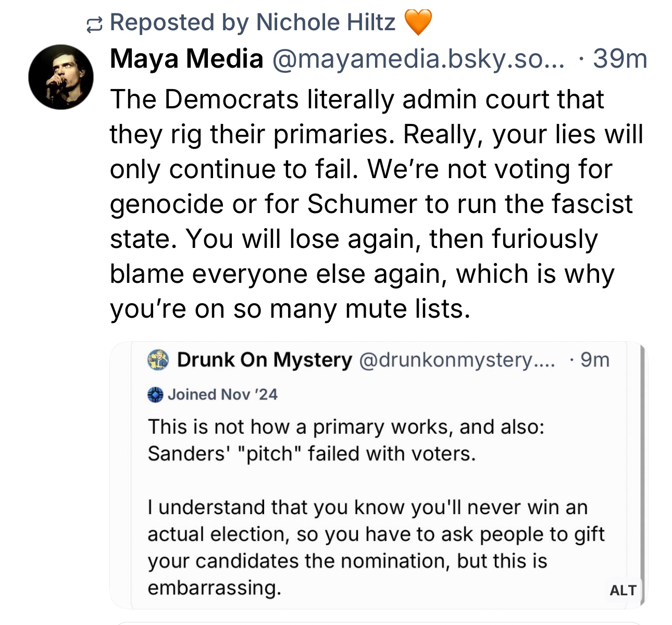
Task: Click Drunk On Mystery's Vault Boy avatar
Action: (x=158, y=360)
